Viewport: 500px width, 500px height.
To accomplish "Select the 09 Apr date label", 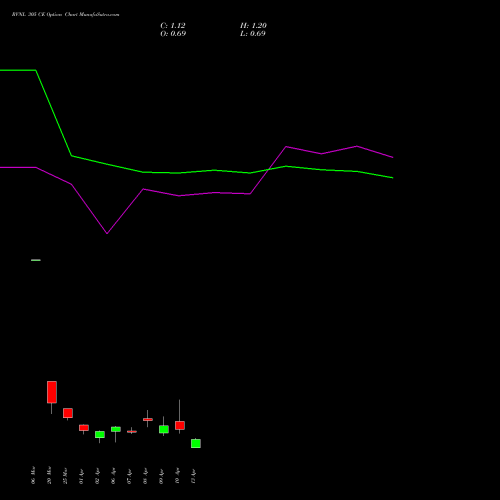I will [161, 476].
